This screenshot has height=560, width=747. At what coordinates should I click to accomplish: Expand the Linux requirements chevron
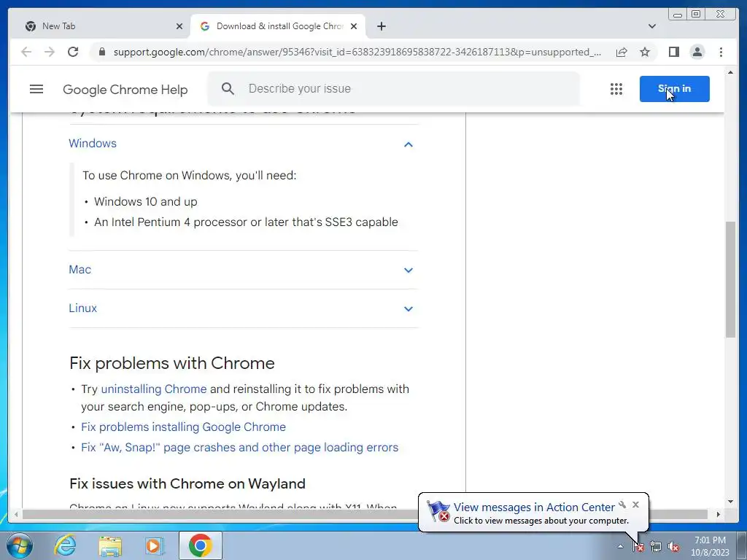(x=409, y=308)
